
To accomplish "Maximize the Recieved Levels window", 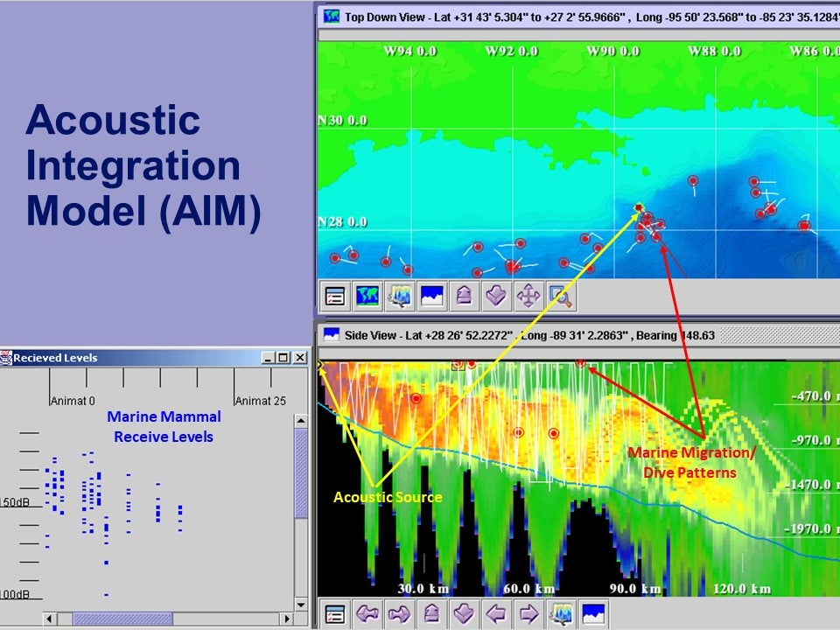I will point(283,357).
